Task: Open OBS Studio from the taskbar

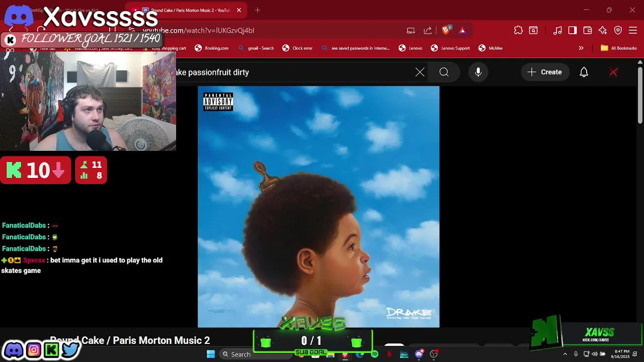Action: tap(434, 354)
